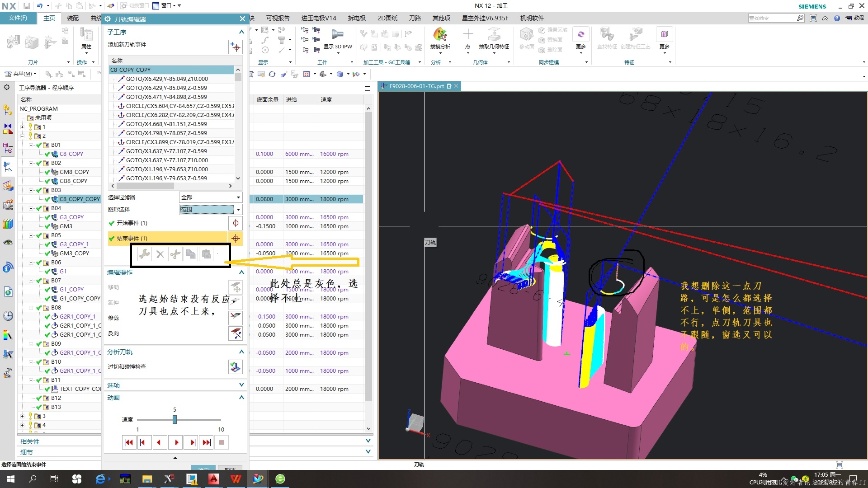Open the resource bar settings gear
The image size is (868, 488).
pyautogui.click(x=7, y=87)
